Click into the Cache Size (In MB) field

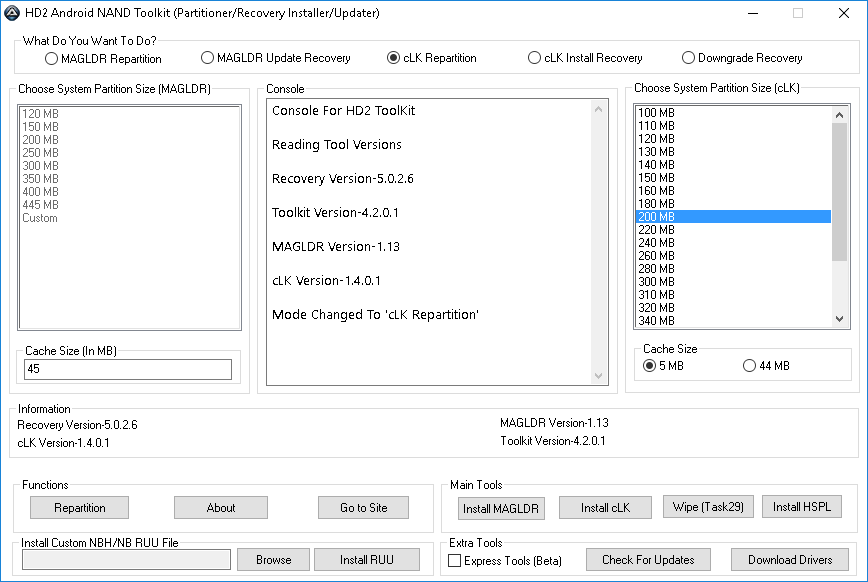click(x=128, y=369)
